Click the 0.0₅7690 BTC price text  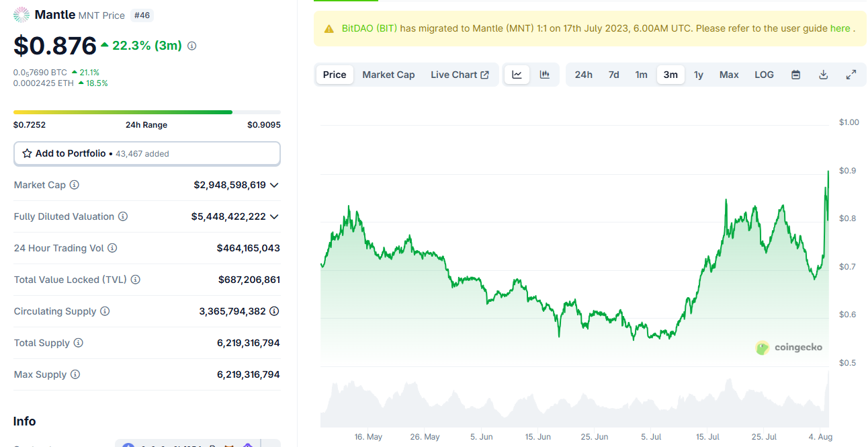pos(40,72)
